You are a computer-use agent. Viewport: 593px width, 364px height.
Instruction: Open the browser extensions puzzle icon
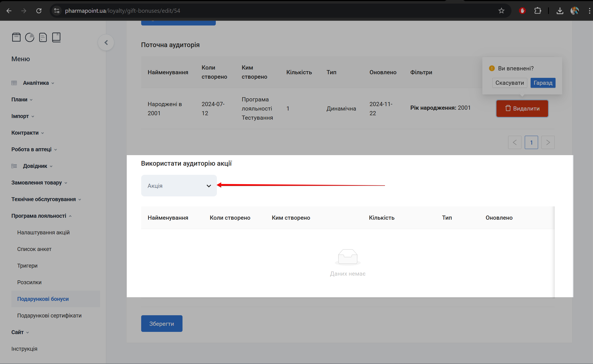[538, 11]
